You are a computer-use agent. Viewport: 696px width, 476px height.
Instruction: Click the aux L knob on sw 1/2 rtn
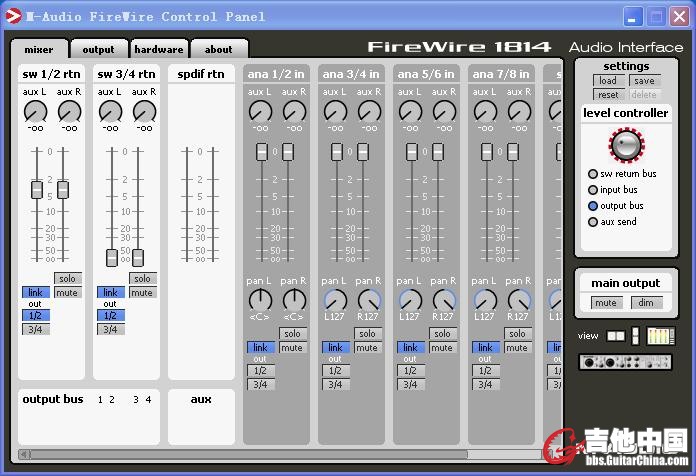[x=37, y=112]
